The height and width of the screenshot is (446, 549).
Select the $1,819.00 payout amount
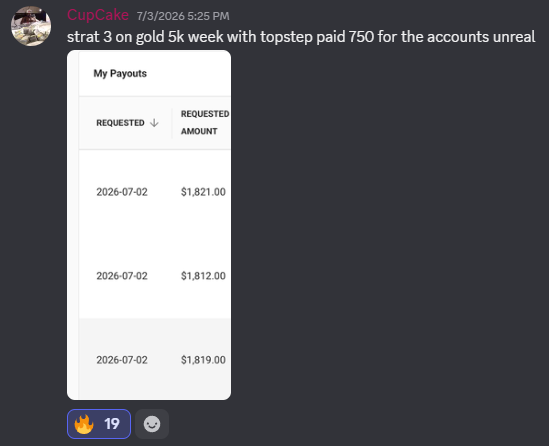pyautogui.click(x=203, y=360)
